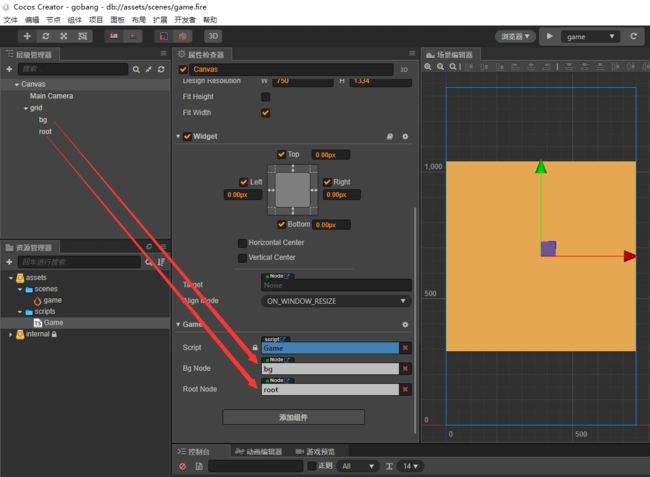Collapse the assets folder

pyautogui.click(x=11, y=278)
